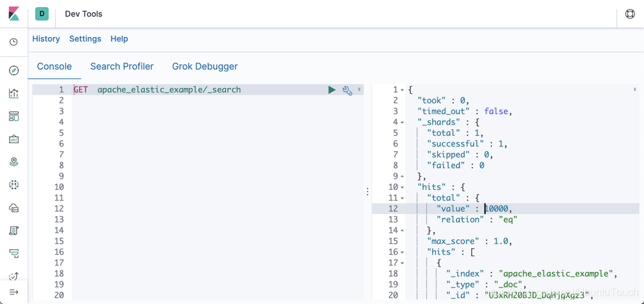Click the "timed_out" : false line
644x304 pixels.
point(465,111)
